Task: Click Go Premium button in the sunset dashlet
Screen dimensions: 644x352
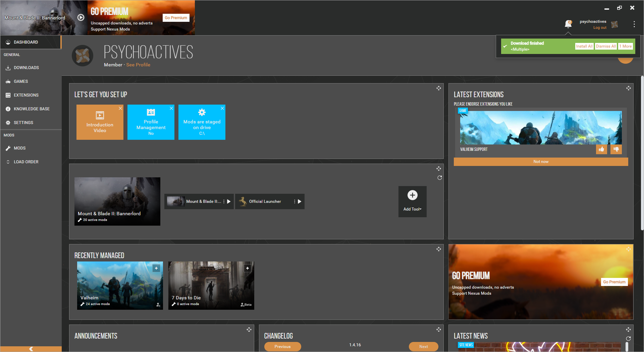Action: (x=614, y=282)
